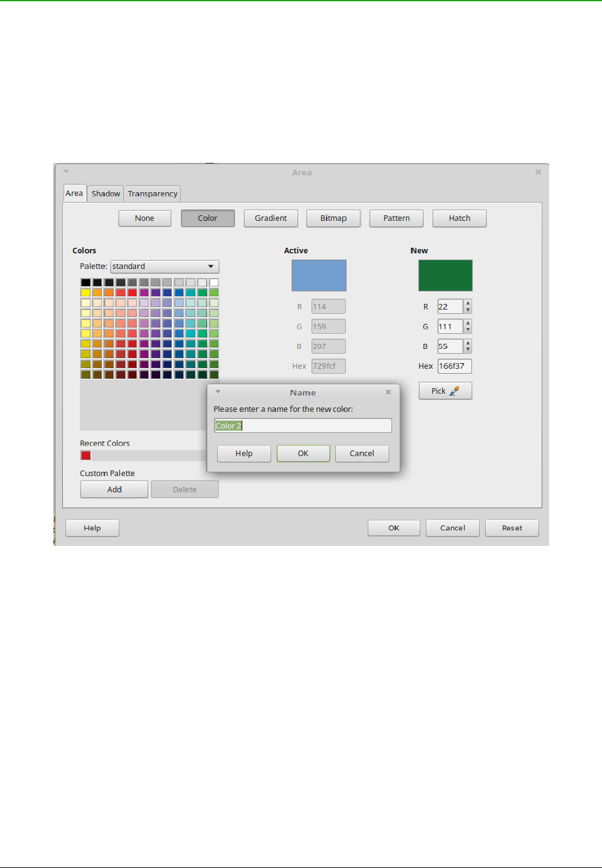602x868 pixels.
Task: Pick the black swatch starting the palette's first row
Action: pos(86,283)
